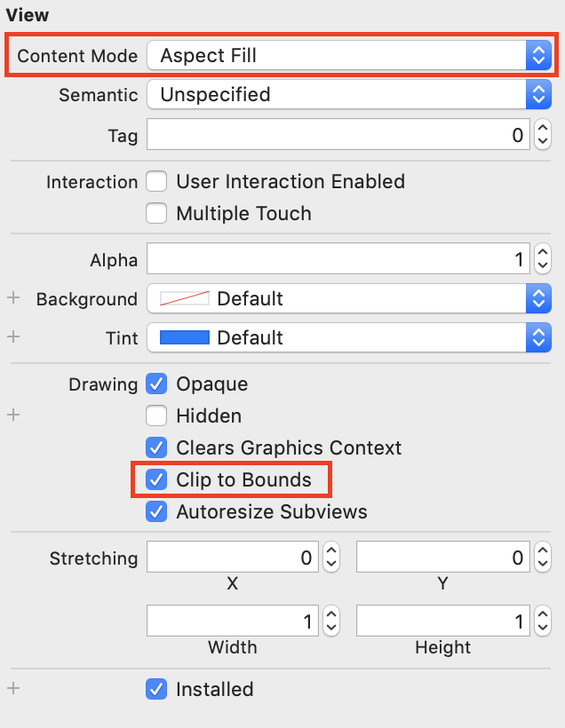Enable the User Interaction Enabled checkbox
Image resolution: width=565 pixels, height=728 pixels.
point(156,182)
